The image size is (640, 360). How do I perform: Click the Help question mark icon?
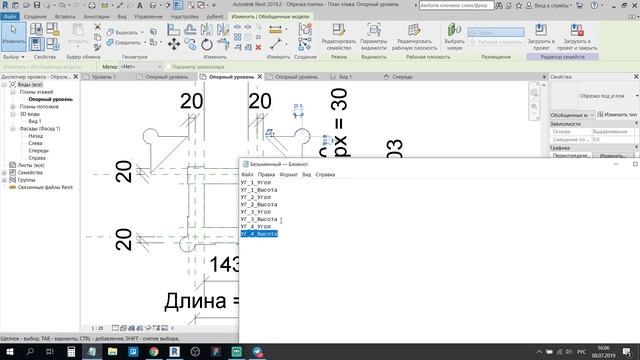pos(594,5)
